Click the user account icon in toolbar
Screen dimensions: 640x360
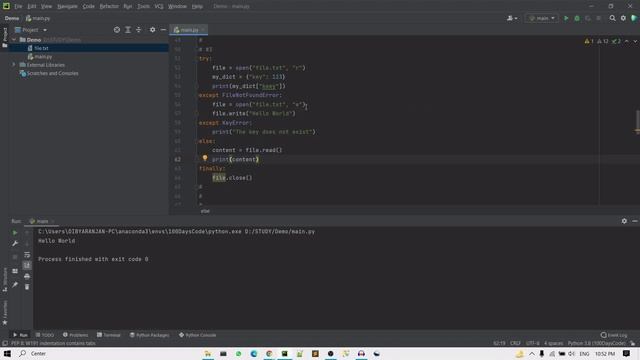(512, 18)
